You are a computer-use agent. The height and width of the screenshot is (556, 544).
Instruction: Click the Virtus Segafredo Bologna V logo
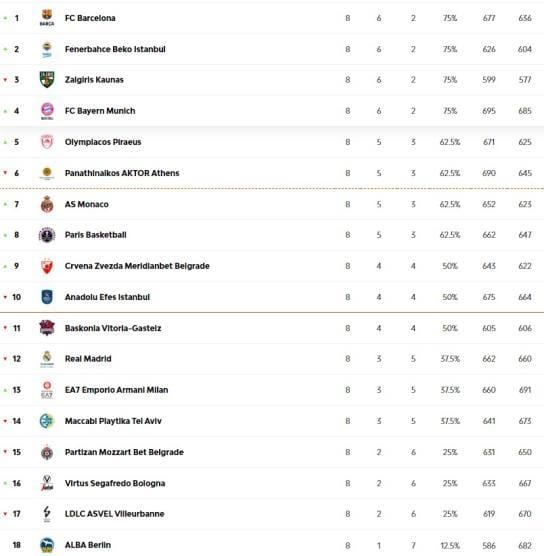47,483
